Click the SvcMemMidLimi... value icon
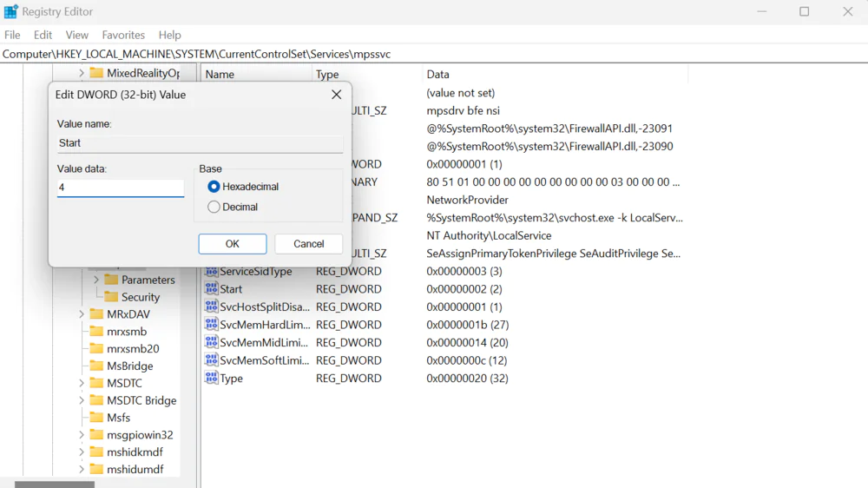Viewport: 868px width, 488px height. [x=211, y=342]
